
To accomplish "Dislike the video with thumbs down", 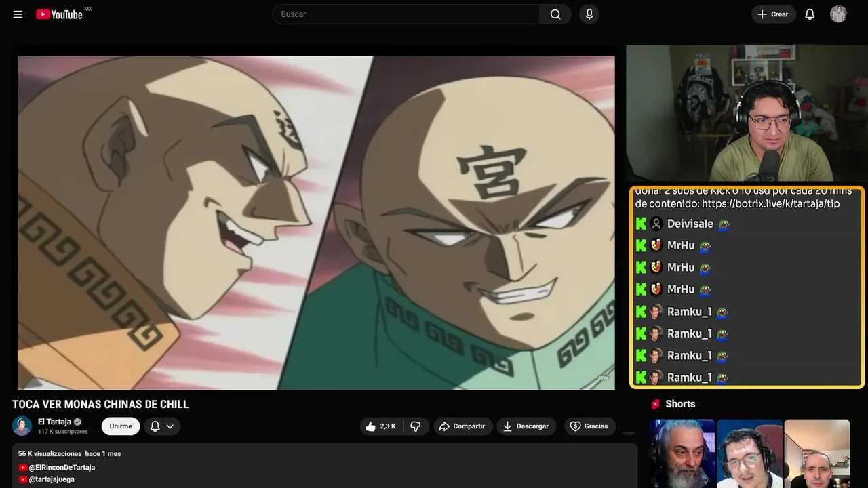I will coord(416,426).
